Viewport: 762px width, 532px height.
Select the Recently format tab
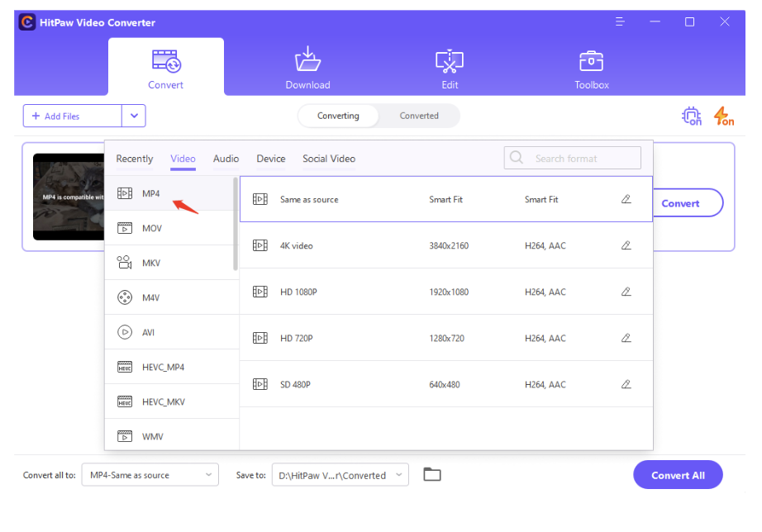coord(135,159)
